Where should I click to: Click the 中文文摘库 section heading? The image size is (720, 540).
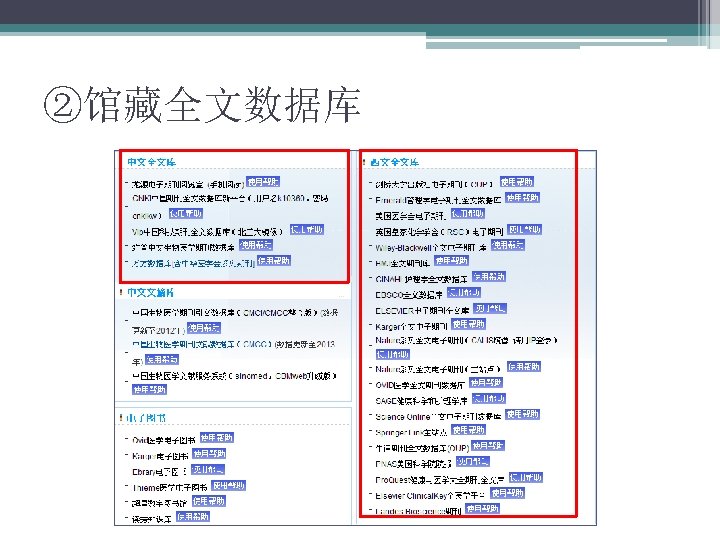(151, 292)
